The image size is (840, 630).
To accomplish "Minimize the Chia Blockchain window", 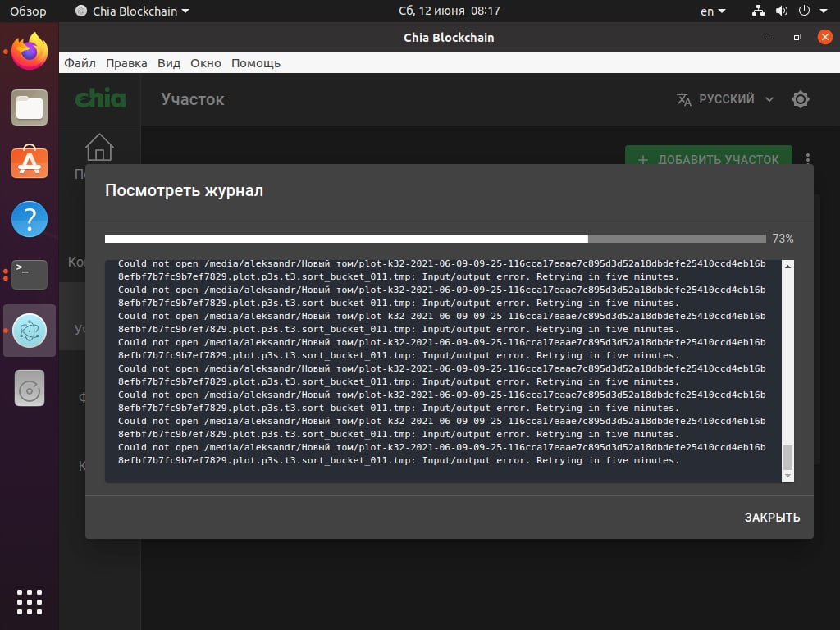I will (769, 38).
